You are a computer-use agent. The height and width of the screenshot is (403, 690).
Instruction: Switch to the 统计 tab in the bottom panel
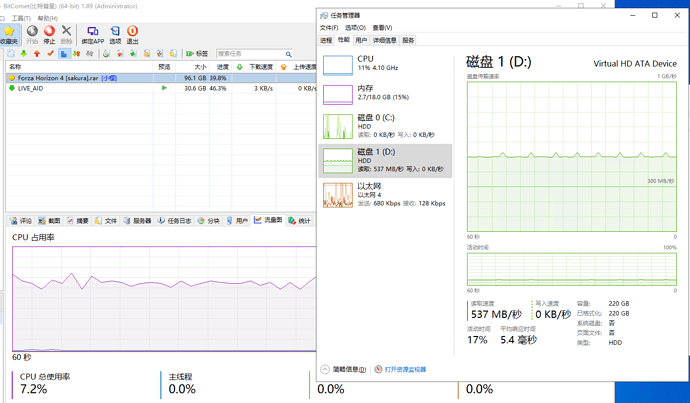point(300,220)
